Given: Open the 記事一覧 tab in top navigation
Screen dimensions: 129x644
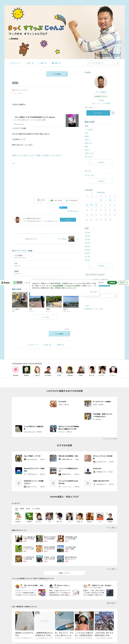Looking at the screenshot, I should [30, 63].
